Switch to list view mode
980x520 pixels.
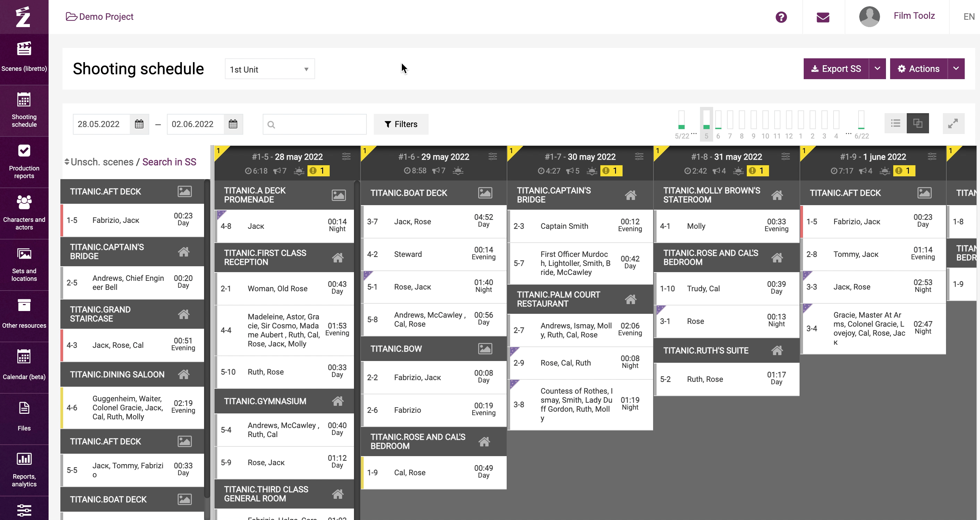pyautogui.click(x=896, y=123)
